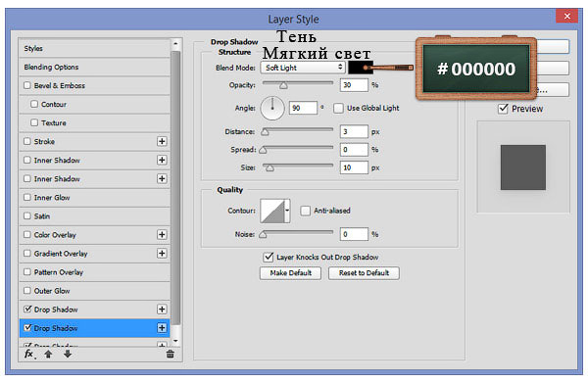588x382 pixels.
Task: Click the Size px value field
Action: (x=354, y=167)
